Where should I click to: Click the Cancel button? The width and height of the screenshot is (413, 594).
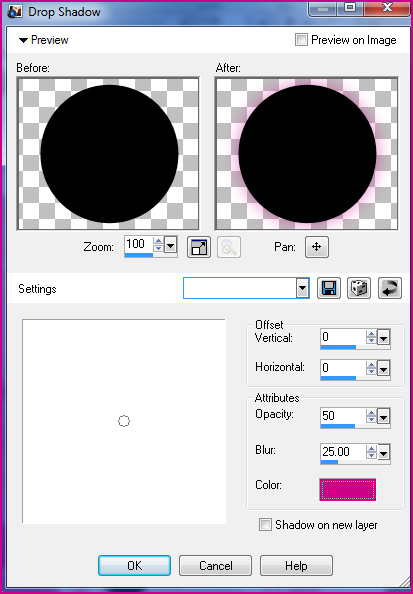coord(216,566)
